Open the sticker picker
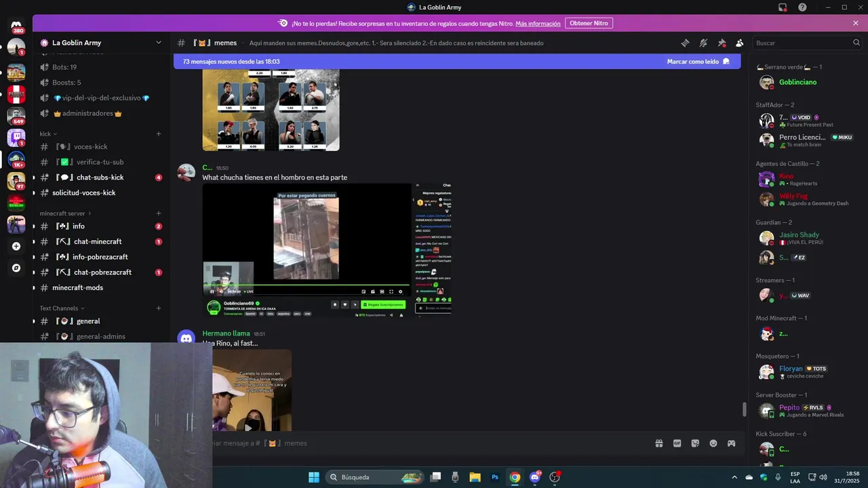Image resolution: width=868 pixels, height=488 pixels. click(x=695, y=443)
